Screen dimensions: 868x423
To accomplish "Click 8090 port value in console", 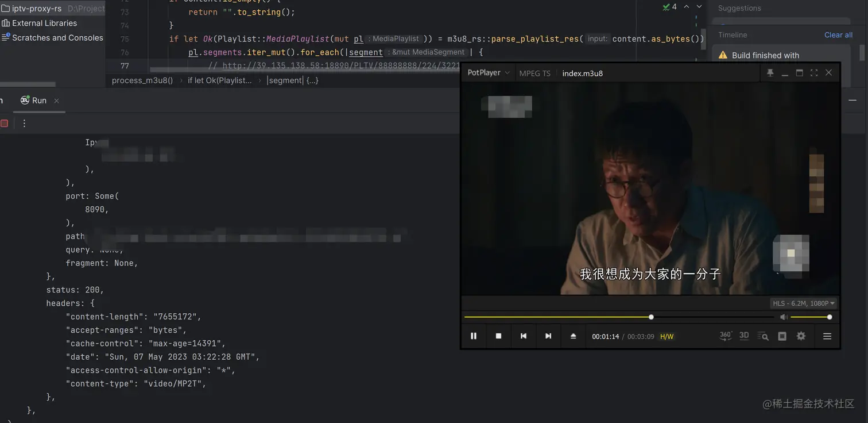I will pos(96,209).
